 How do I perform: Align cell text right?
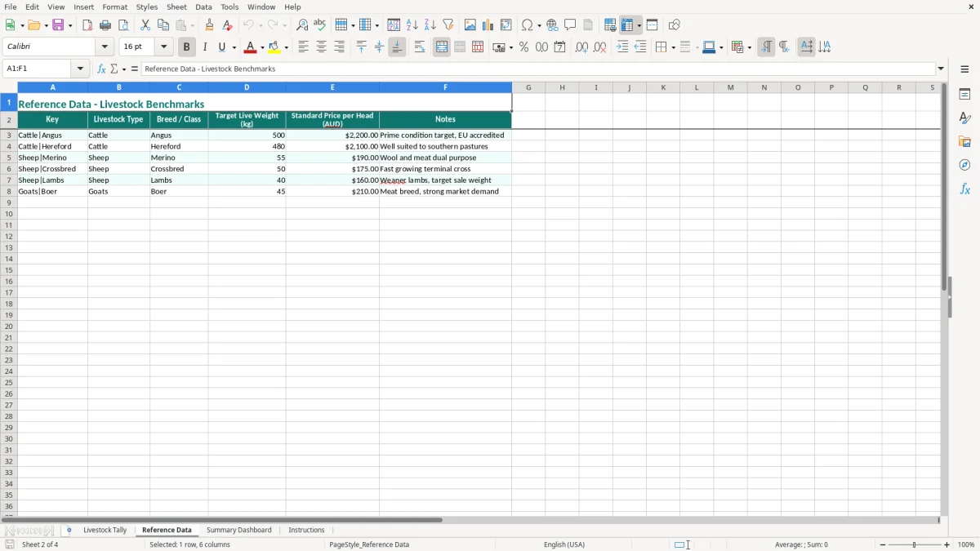coord(340,47)
